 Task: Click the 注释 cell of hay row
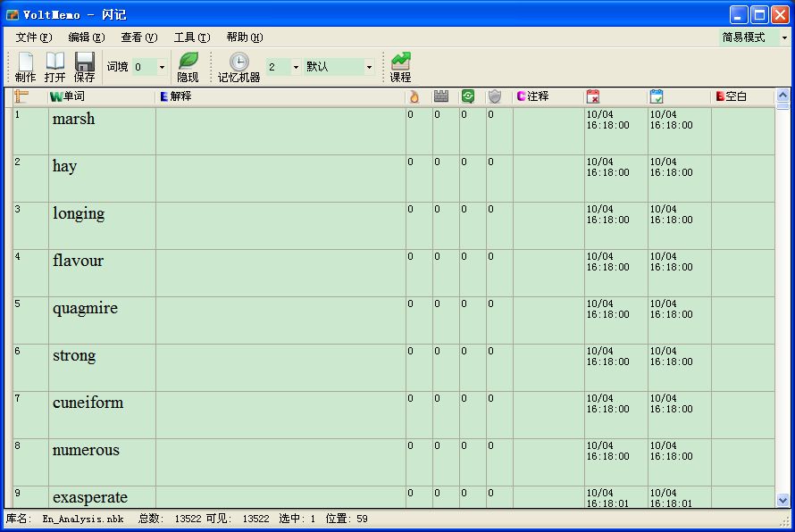coord(548,179)
